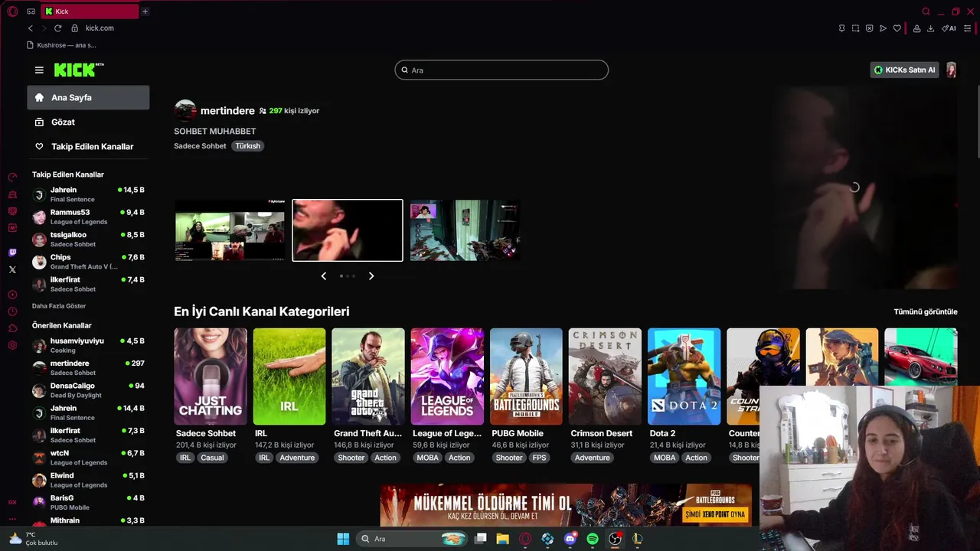
Task: Select the highlighted mertindere carousel thumbnail
Action: click(x=348, y=230)
